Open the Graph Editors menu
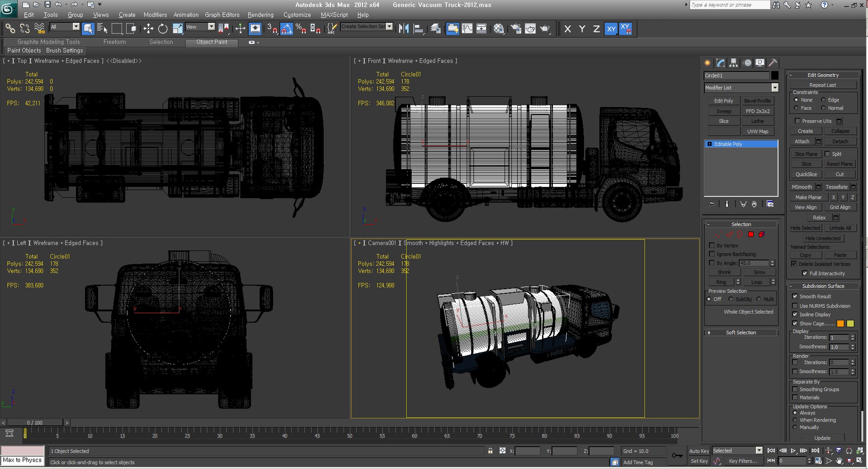The image size is (868, 469). click(222, 15)
